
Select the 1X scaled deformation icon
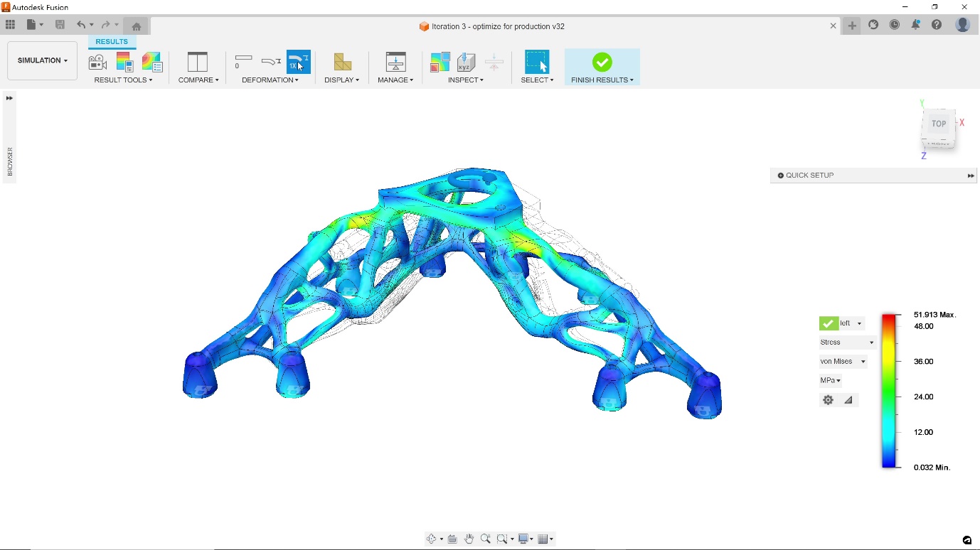pyautogui.click(x=298, y=62)
